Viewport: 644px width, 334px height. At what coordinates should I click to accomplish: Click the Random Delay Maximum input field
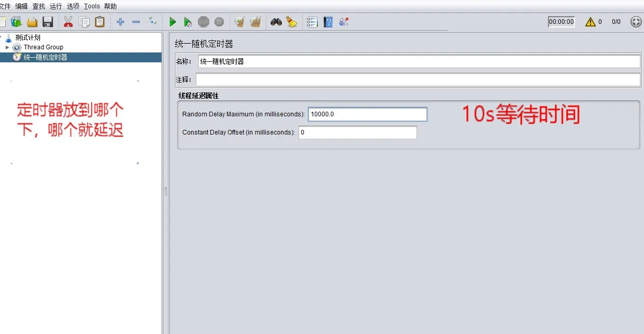point(368,114)
